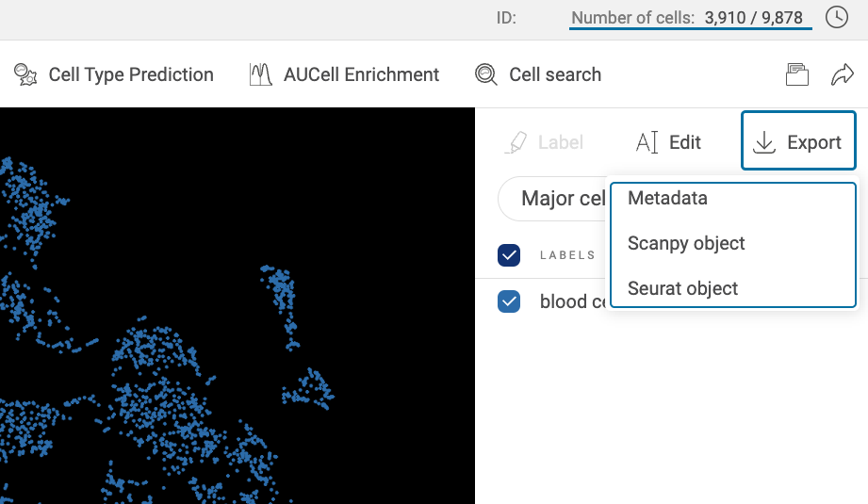
Task: Select Metadata from the Export menu
Action: pyautogui.click(x=667, y=199)
